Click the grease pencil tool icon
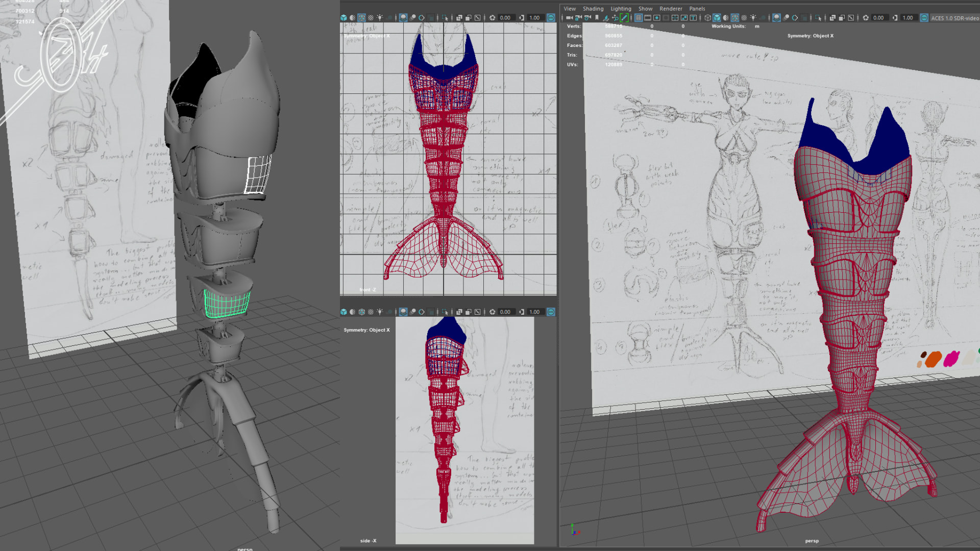Viewport: 980px width, 551px height. click(x=624, y=17)
